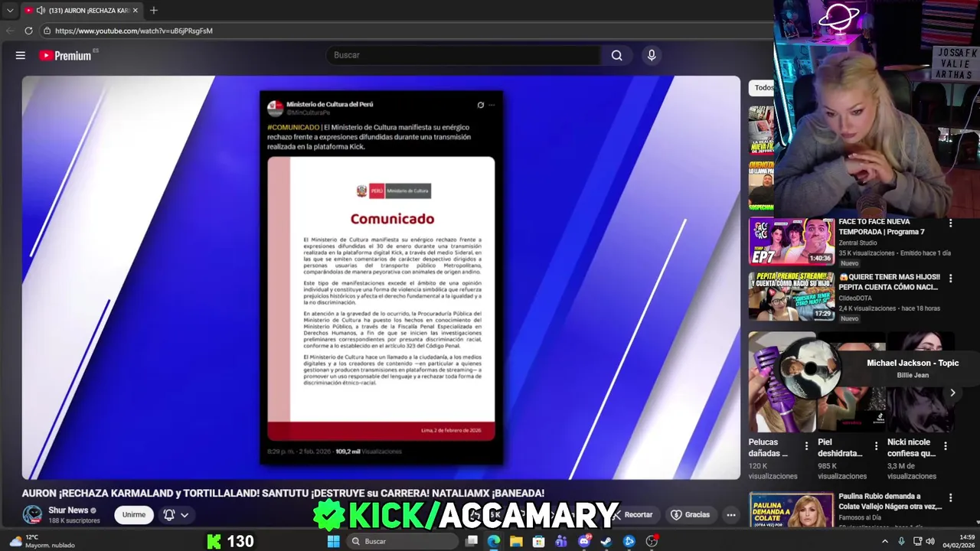Open options for Paulina Rubio video
This screenshot has width=980, height=551.
click(x=951, y=497)
